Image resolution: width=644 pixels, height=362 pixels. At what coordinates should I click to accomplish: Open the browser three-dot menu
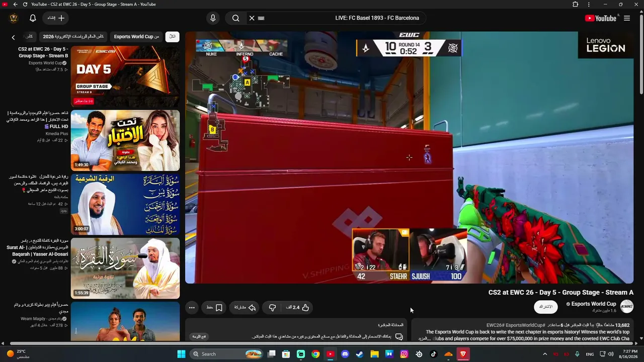589,5
